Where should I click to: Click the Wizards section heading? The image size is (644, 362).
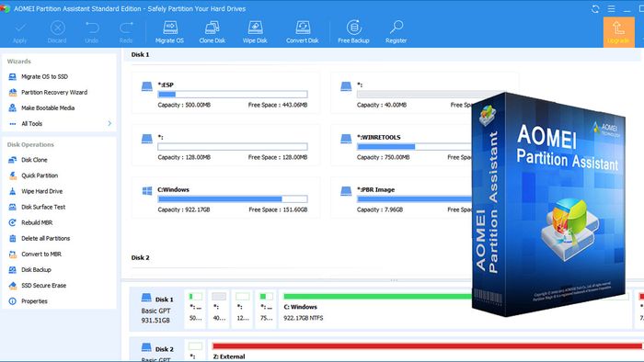[x=19, y=62]
